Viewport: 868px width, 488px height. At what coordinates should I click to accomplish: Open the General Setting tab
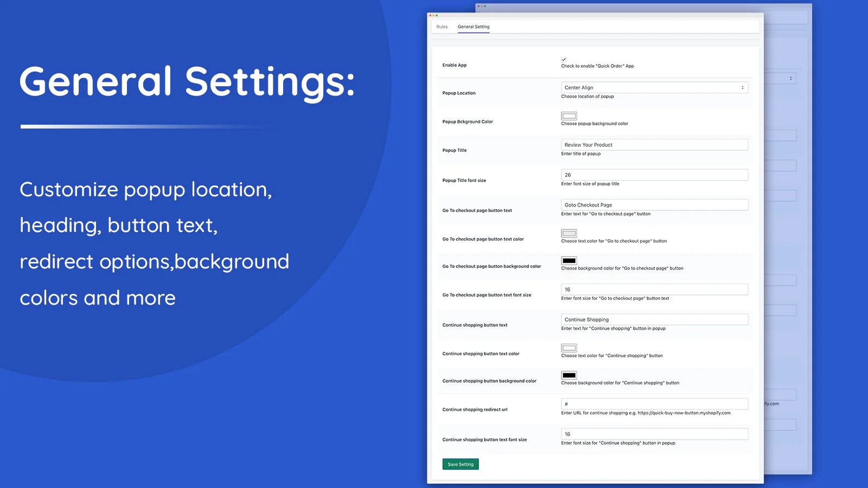coord(473,27)
